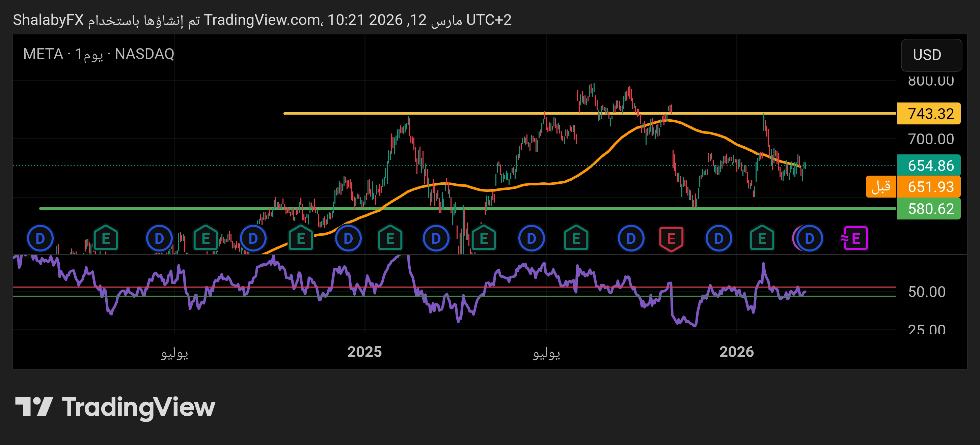Click the orange 651.93 pre-market price label

929,187
